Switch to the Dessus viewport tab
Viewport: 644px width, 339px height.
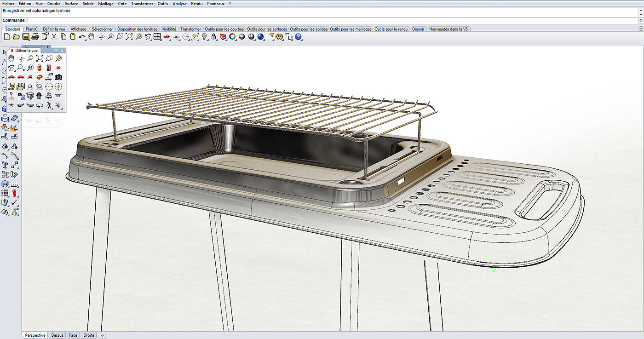(x=57, y=335)
